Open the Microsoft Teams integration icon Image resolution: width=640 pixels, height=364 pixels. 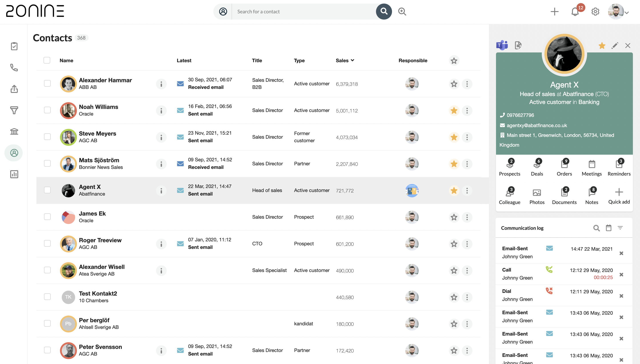(x=502, y=45)
